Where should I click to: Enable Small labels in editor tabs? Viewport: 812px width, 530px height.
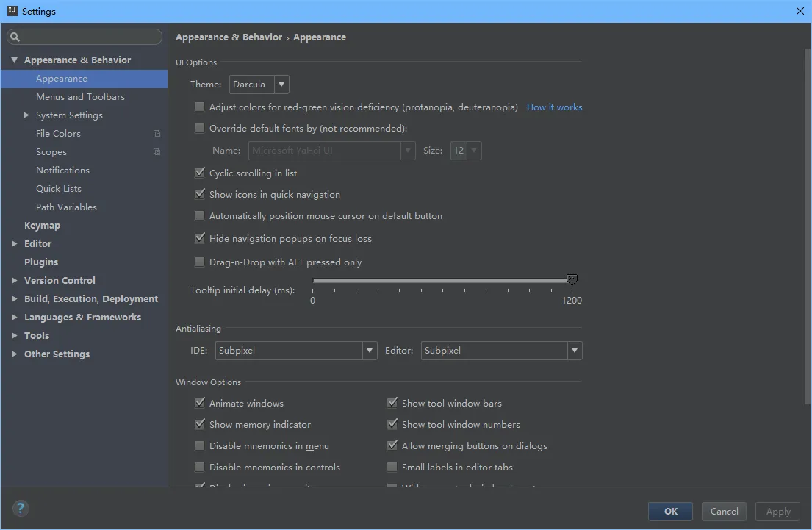[392, 467]
